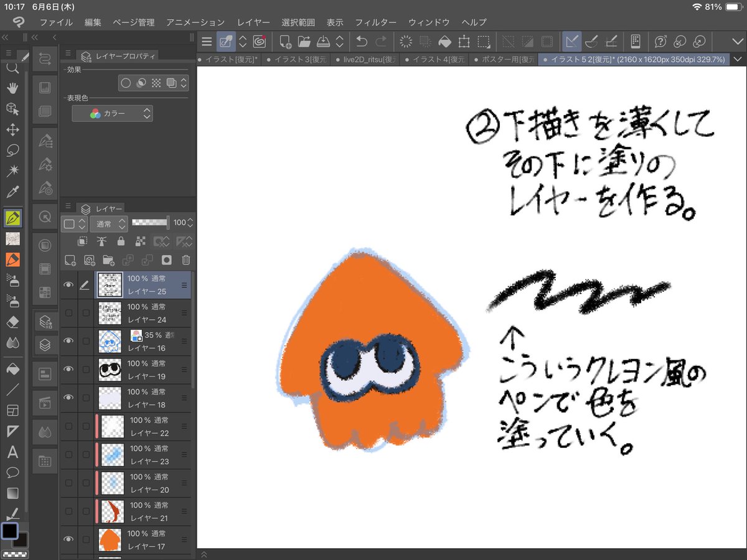Click the transparent color swatch
Screen dimensions: 747x560
point(14,554)
